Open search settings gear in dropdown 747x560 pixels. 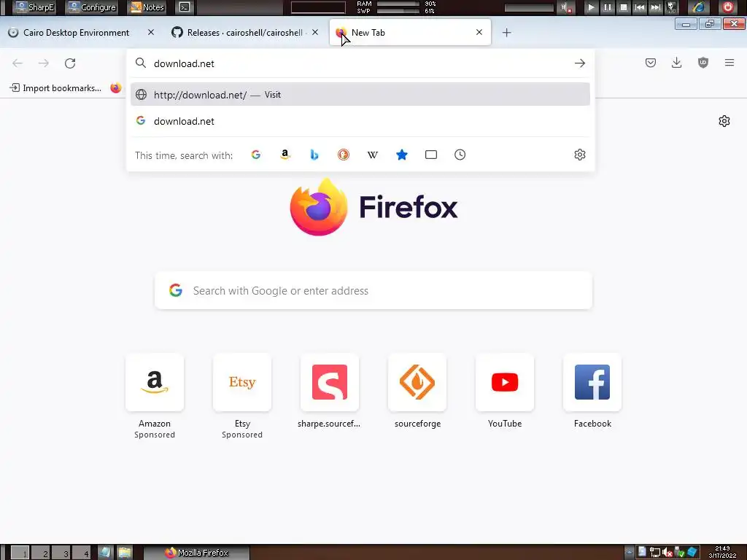pos(579,155)
